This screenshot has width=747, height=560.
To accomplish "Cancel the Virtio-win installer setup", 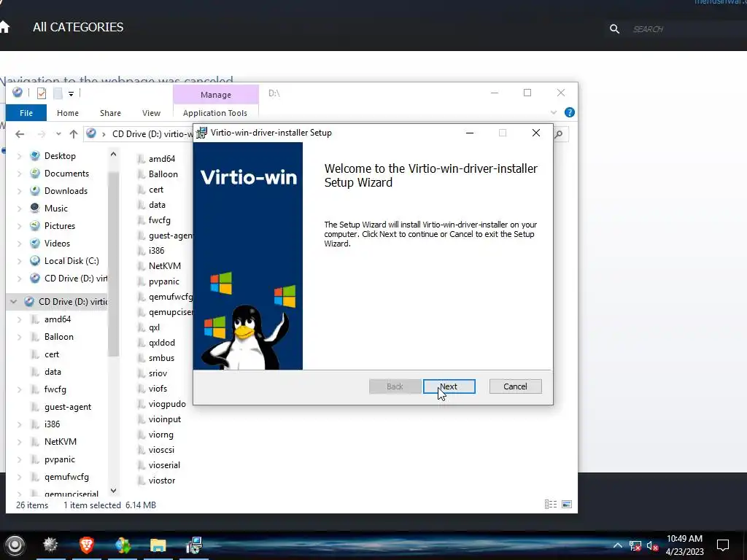I will (515, 386).
